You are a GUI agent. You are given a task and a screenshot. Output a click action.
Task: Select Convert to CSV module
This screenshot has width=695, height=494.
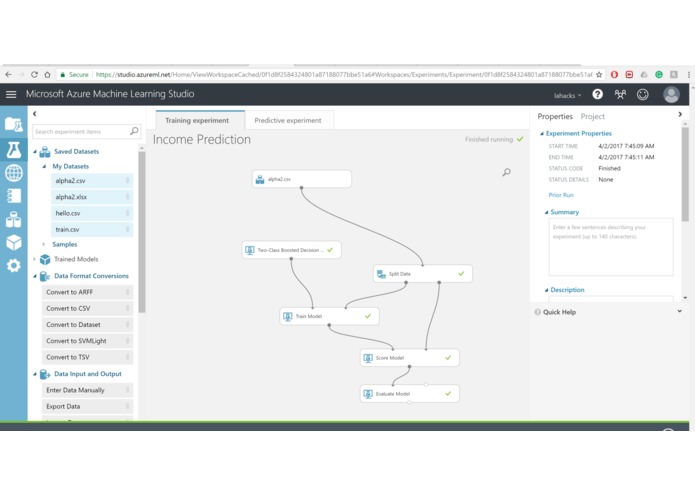87,308
